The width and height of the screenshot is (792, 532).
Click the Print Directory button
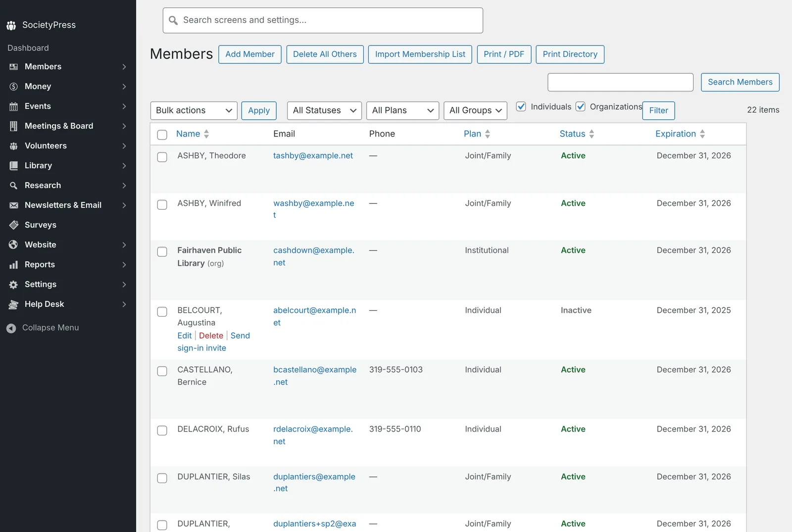[570, 54]
